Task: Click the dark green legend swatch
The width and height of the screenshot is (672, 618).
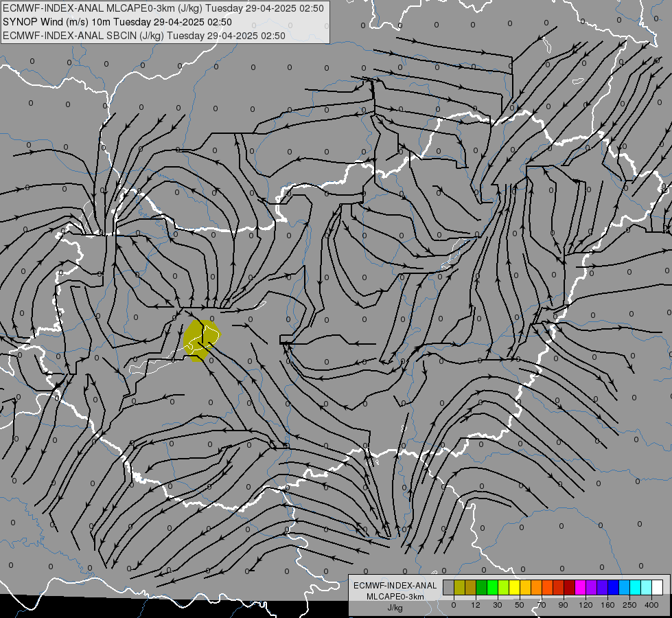Action: point(482,587)
